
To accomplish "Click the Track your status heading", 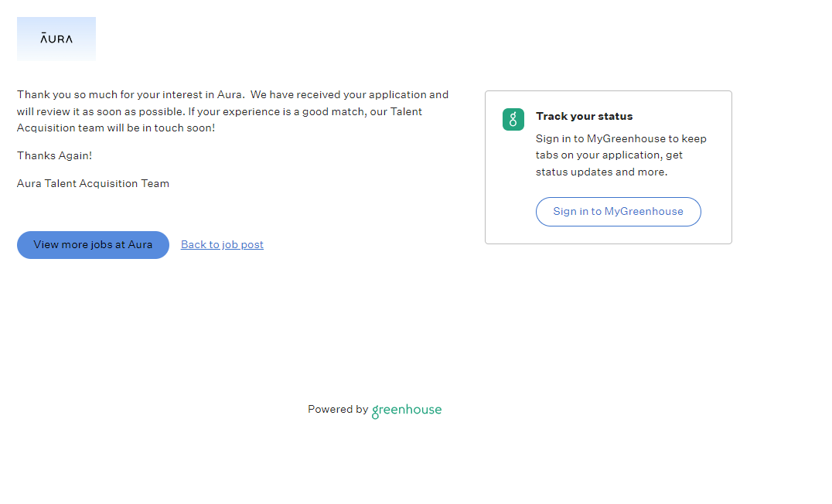I will point(584,116).
